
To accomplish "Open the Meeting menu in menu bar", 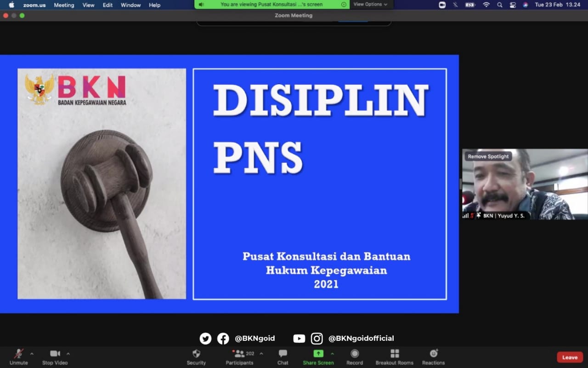I will click(x=64, y=5).
